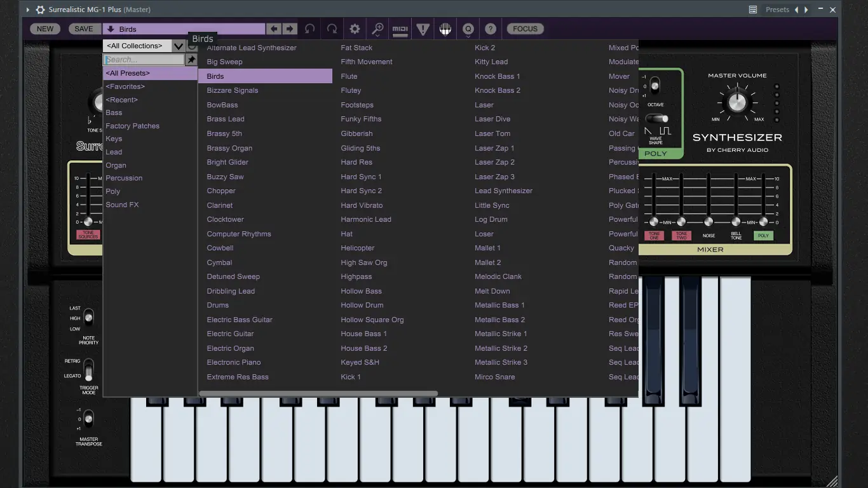
Task: Open settings with the gear icon
Action: click(x=355, y=29)
